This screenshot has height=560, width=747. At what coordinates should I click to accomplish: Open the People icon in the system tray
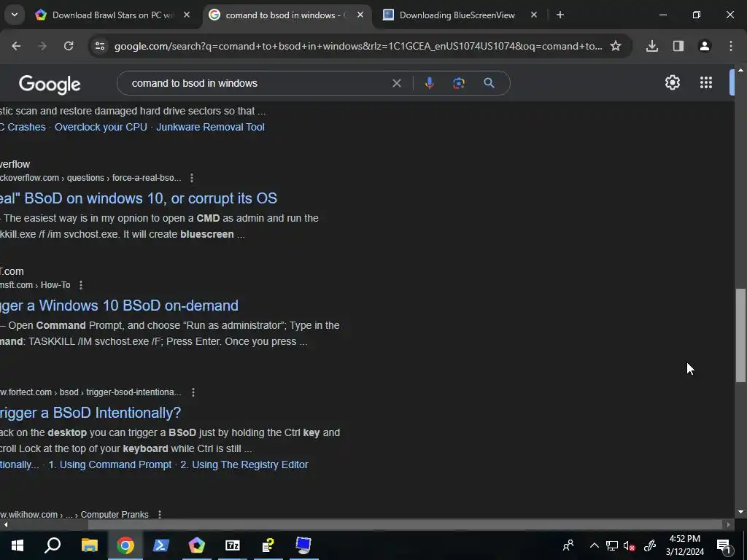tap(568, 545)
